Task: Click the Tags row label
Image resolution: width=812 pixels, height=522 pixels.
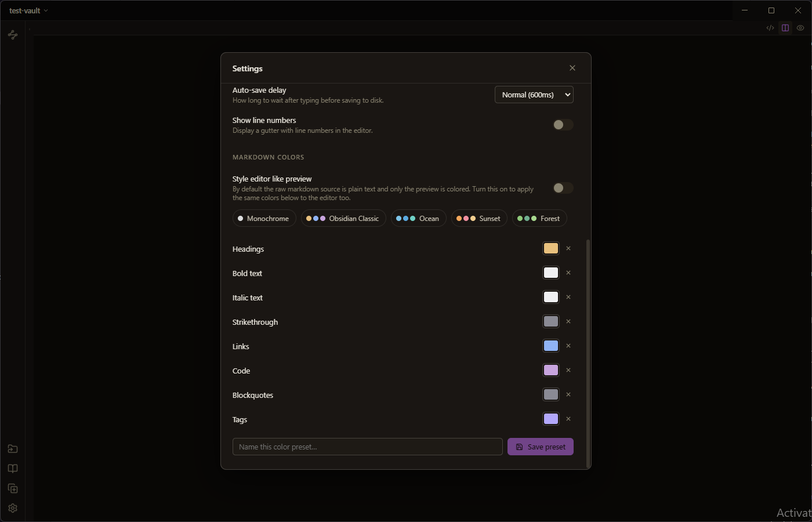Action: [x=240, y=419]
